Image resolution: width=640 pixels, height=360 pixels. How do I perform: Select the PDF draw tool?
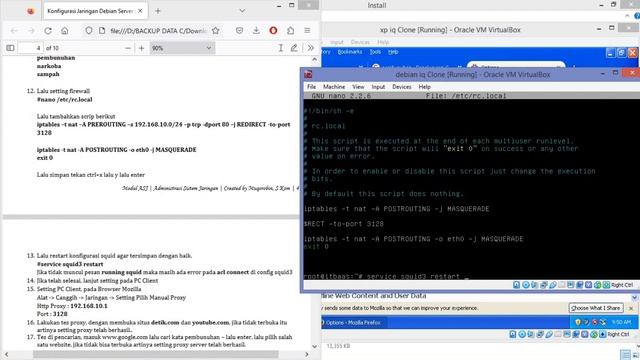pos(294,48)
